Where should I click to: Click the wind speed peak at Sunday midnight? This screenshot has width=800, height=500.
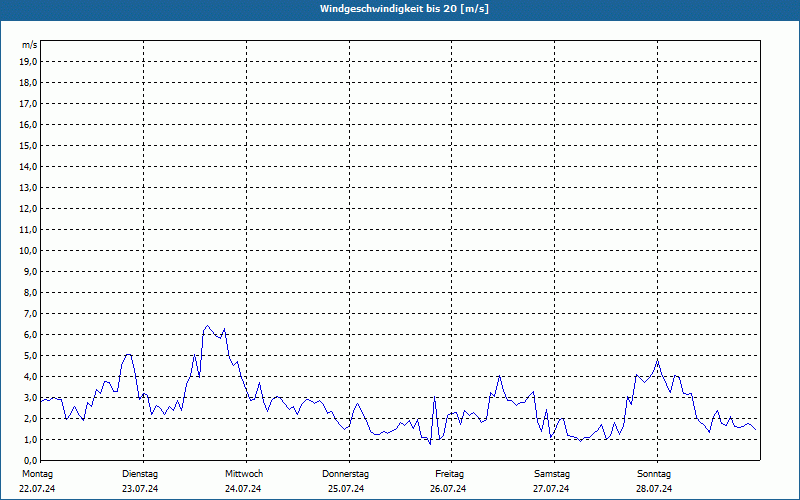pos(658,360)
